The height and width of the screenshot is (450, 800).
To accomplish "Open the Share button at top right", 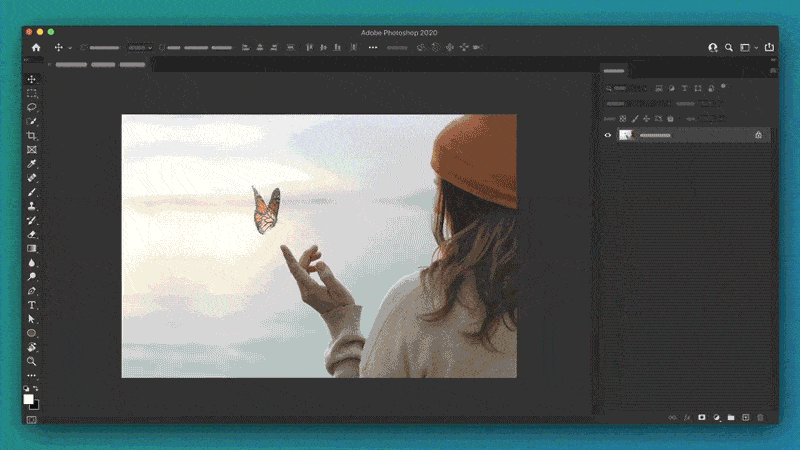I will tap(769, 47).
